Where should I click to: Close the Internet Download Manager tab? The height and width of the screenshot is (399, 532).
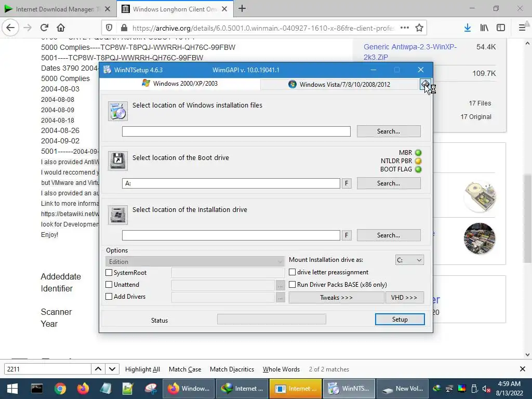pyautogui.click(x=107, y=9)
